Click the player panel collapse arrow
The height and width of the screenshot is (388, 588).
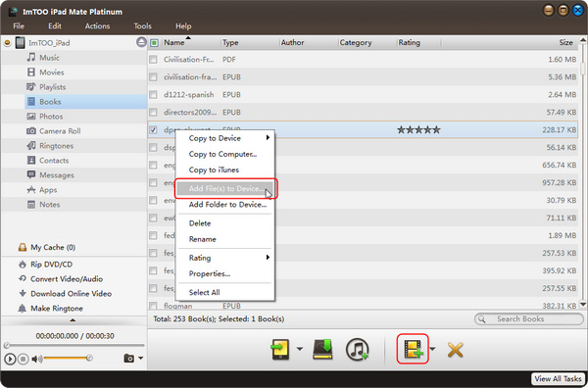pyautogui.click(x=73, y=320)
